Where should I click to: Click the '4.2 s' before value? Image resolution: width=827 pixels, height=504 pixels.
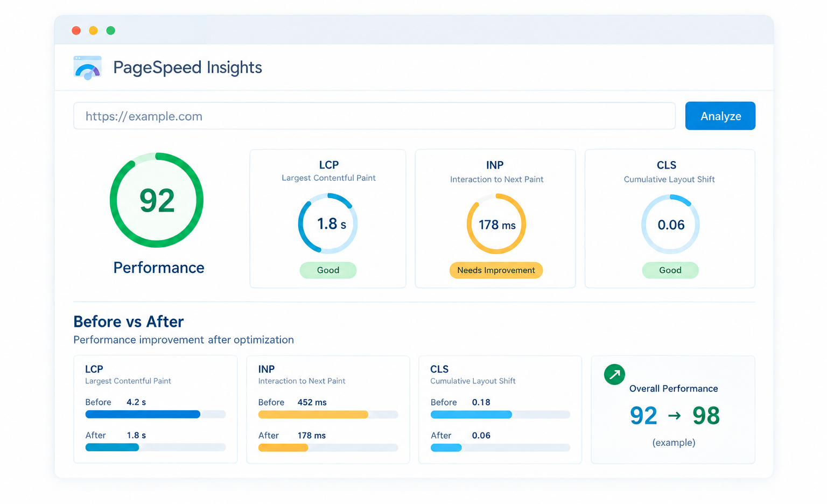click(x=136, y=402)
